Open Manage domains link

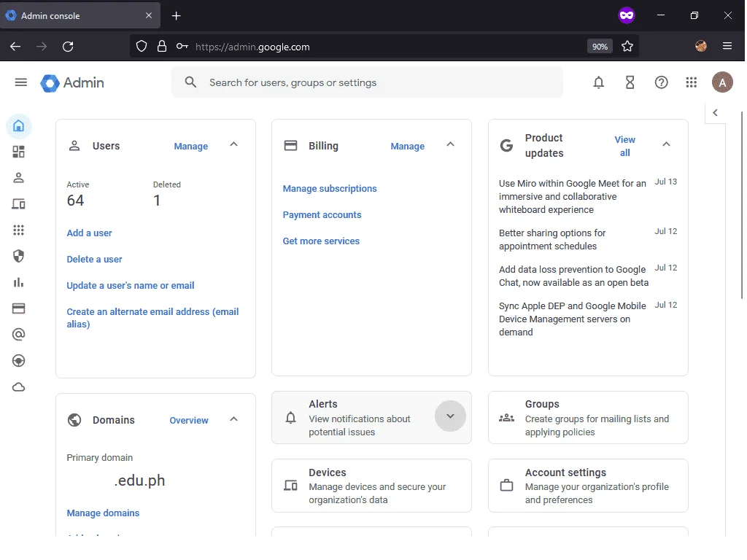[x=103, y=513]
